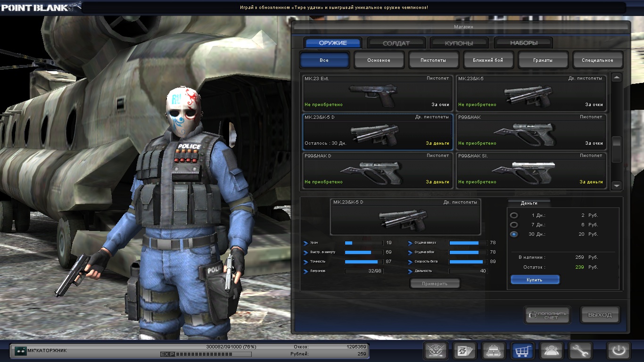Click the Дальность value 40

pos(483,271)
